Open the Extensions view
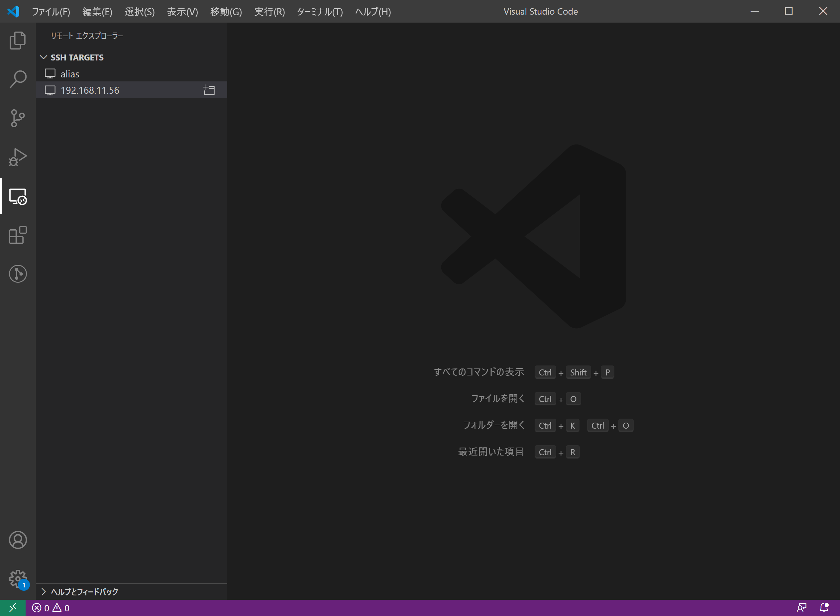Screen dimensions: 840x616 click(18, 235)
